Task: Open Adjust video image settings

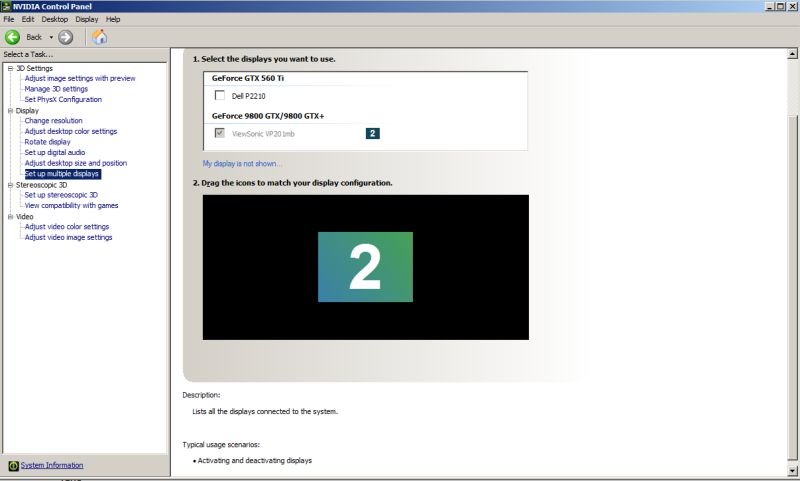Action: (x=68, y=238)
